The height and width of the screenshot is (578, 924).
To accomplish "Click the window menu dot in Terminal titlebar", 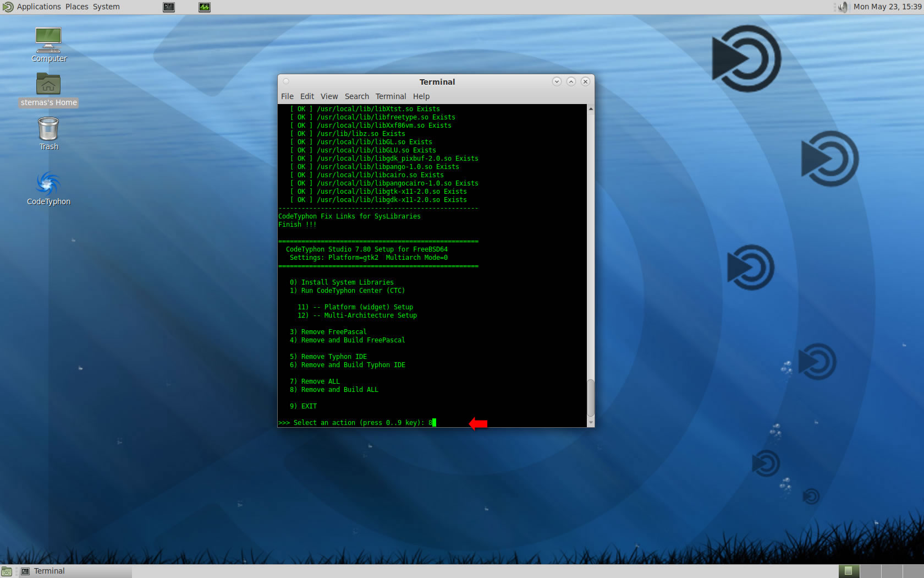I will click(286, 81).
